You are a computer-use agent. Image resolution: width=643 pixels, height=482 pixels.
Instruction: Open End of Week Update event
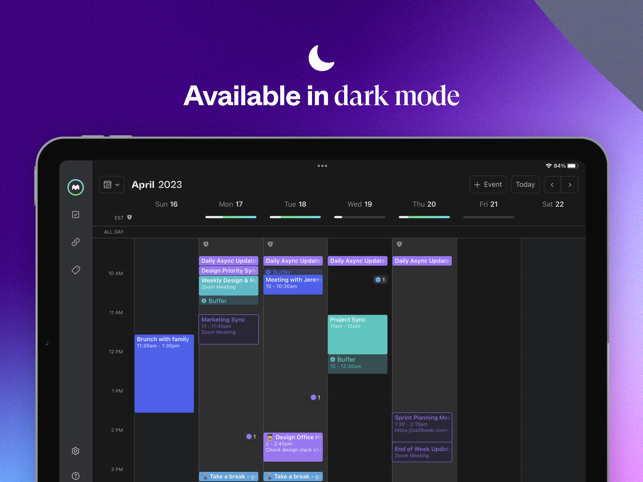point(422,452)
